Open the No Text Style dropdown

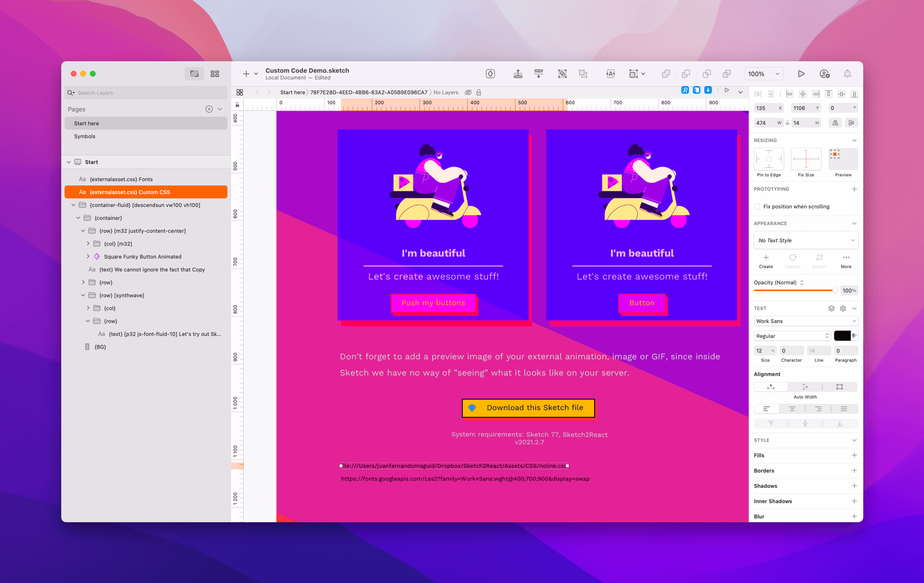point(806,240)
